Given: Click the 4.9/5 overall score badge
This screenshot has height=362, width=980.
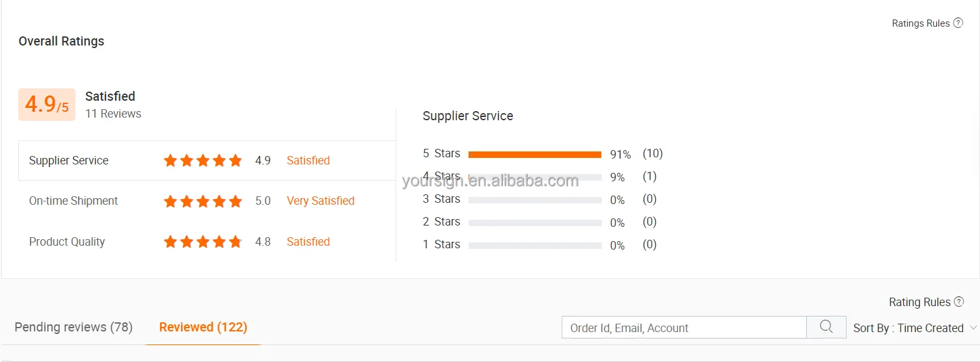Looking at the screenshot, I should click(x=47, y=105).
